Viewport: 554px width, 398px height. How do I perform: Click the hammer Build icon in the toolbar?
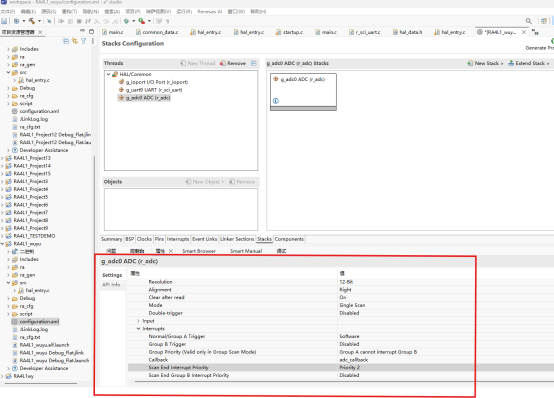tap(32, 21)
